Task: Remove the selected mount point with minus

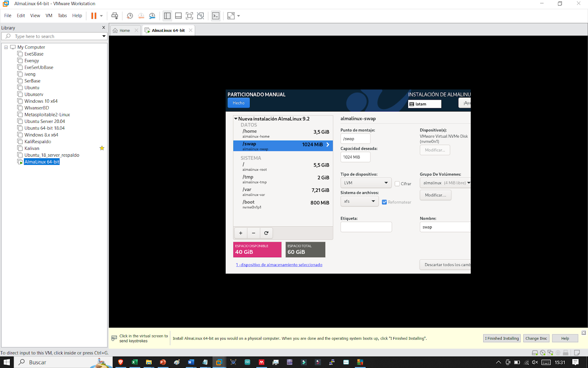Action: click(x=254, y=233)
